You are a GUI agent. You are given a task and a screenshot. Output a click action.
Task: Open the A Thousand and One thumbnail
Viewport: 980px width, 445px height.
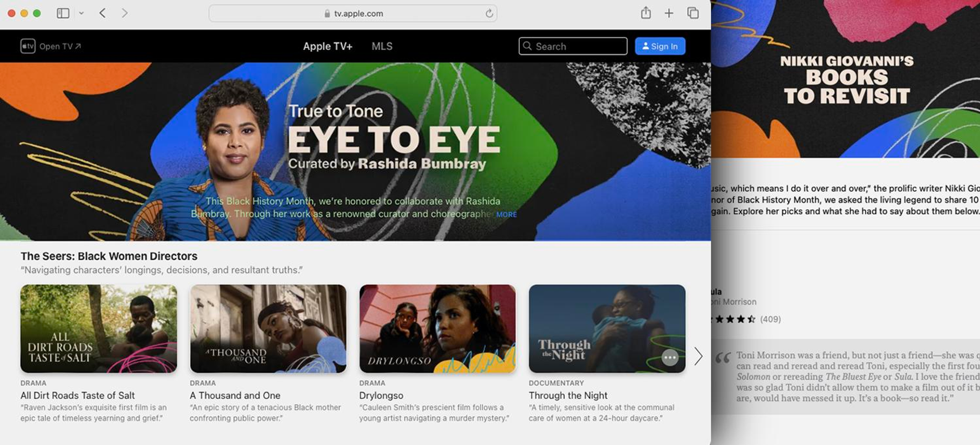(268, 328)
